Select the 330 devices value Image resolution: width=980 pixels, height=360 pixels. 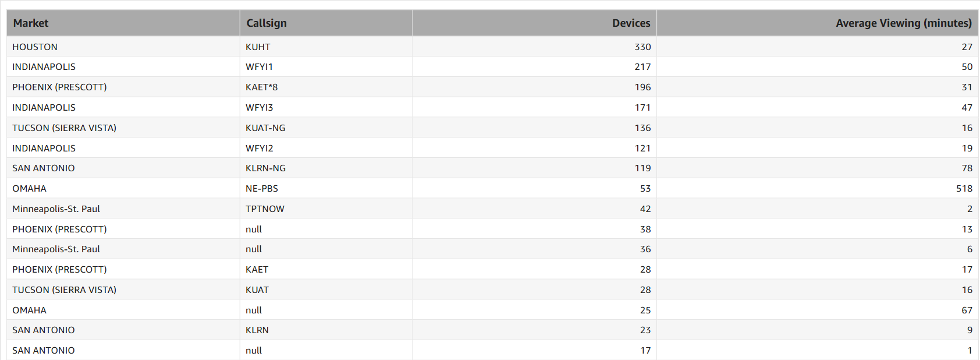[x=642, y=47]
